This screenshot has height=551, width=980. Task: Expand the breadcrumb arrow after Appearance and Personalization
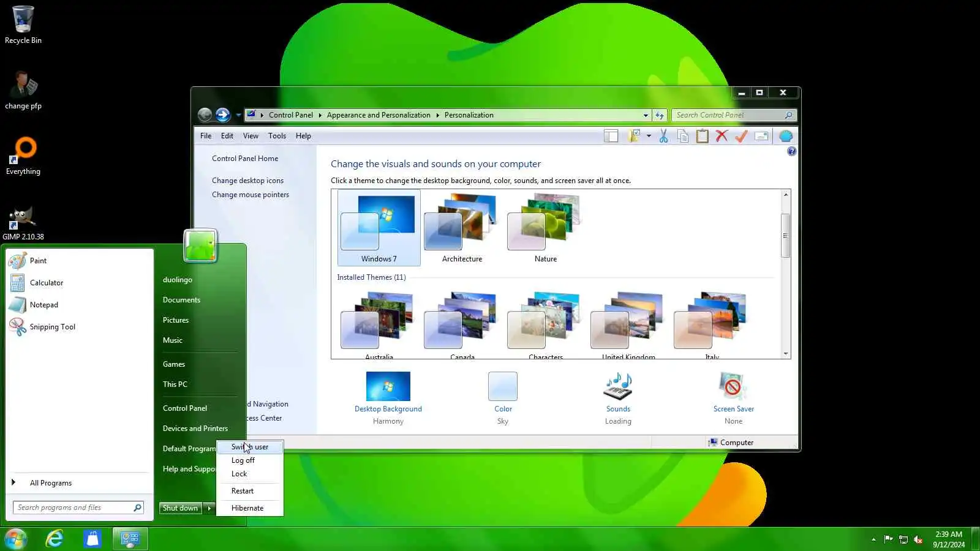[x=437, y=115]
